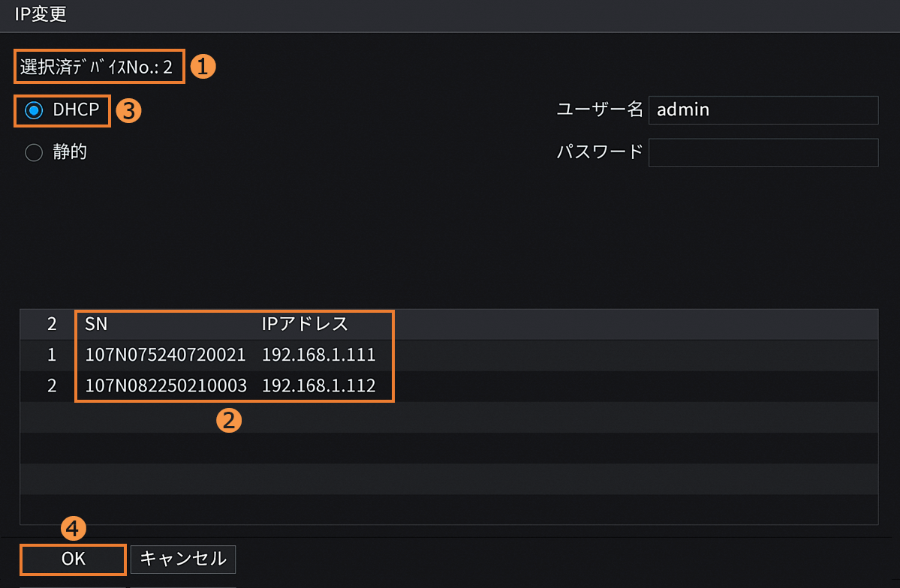This screenshot has width=900, height=588.
Task: Click the 選択済デバイスNo.: 2 label
Action: coord(97,67)
